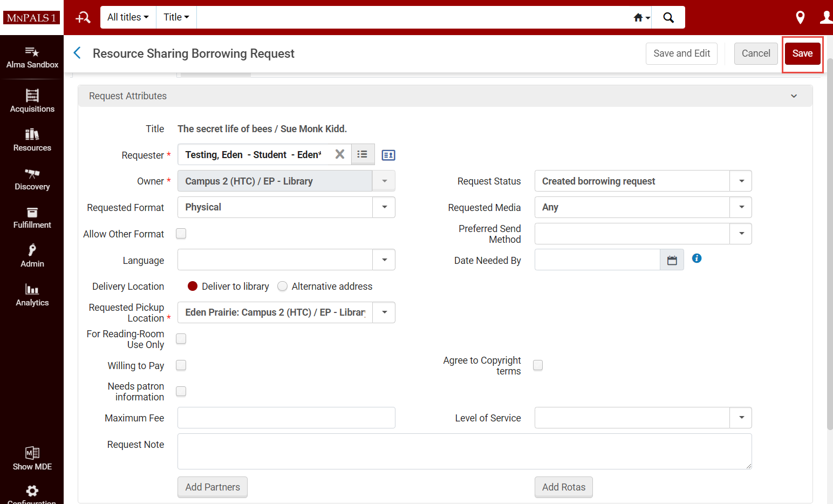The width and height of the screenshot is (833, 504).
Task: Click the page vertical scrollbar
Action: click(x=830, y=243)
